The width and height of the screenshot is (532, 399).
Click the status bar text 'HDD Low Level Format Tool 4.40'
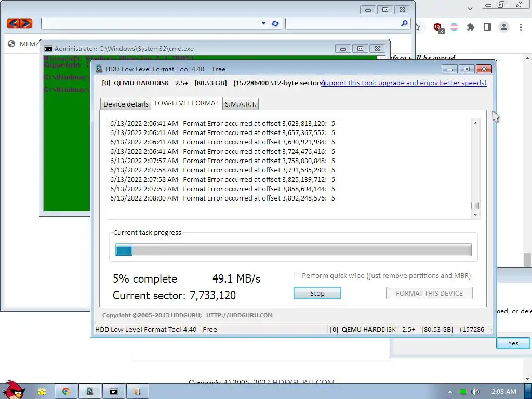(x=146, y=329)
